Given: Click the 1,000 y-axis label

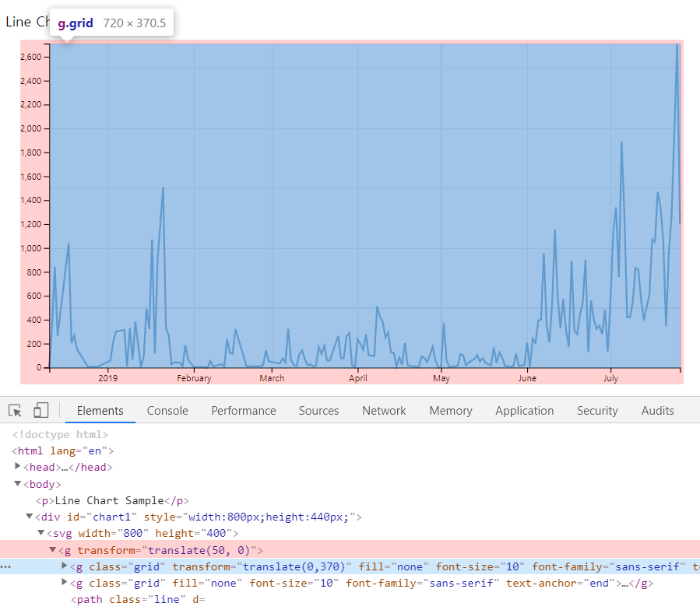Looking at the screenshot, I should click(31, 248).
